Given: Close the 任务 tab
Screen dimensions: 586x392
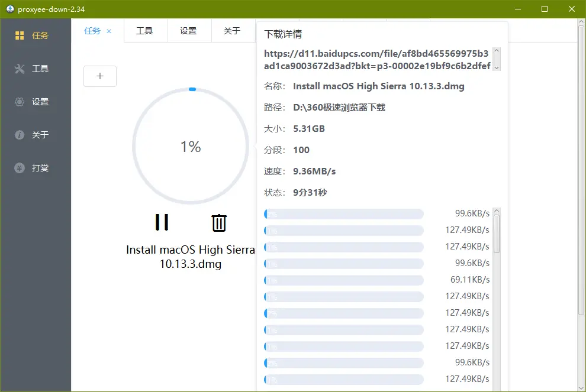Looking at the screenshot, I should 109,31.
